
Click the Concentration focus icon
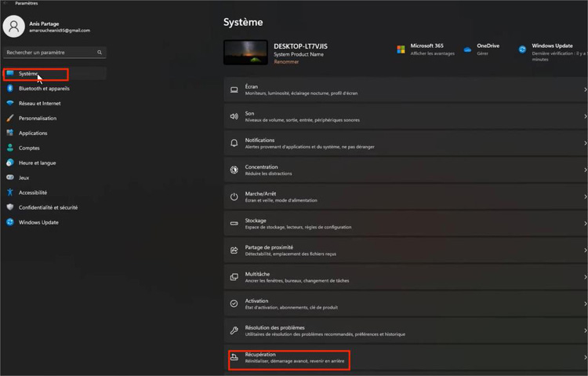pos(234,170)
